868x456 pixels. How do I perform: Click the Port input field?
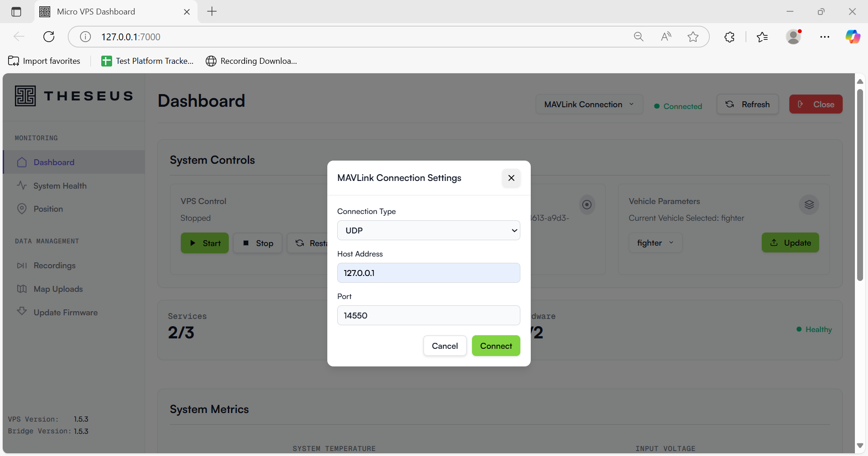click(428, 315)
